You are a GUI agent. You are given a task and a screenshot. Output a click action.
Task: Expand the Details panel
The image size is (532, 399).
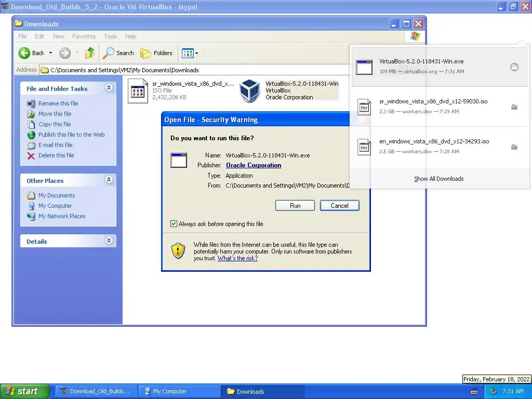tap(109, 241)
